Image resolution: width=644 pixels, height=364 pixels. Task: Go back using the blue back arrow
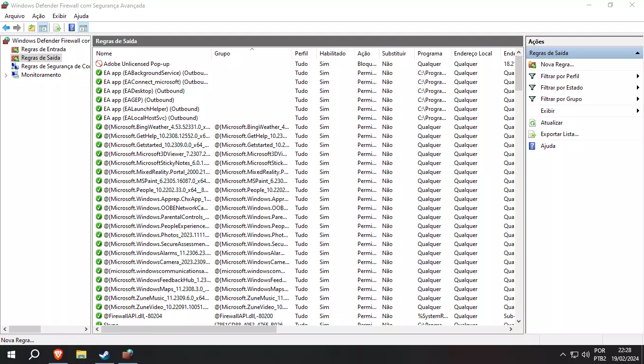coord(6,28)
